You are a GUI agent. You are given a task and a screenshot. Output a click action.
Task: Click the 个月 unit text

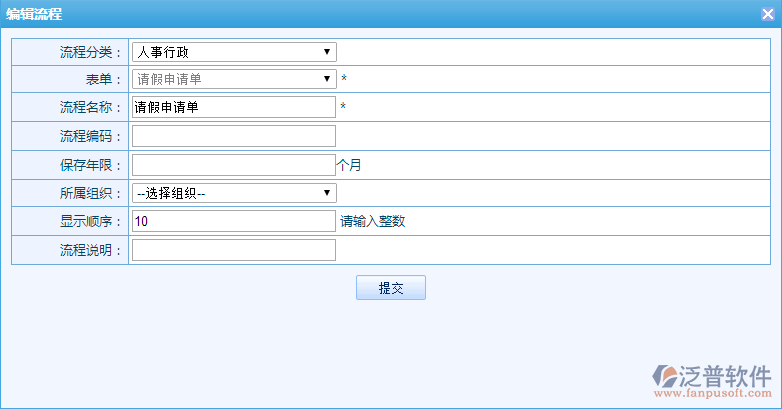[349, 165]
